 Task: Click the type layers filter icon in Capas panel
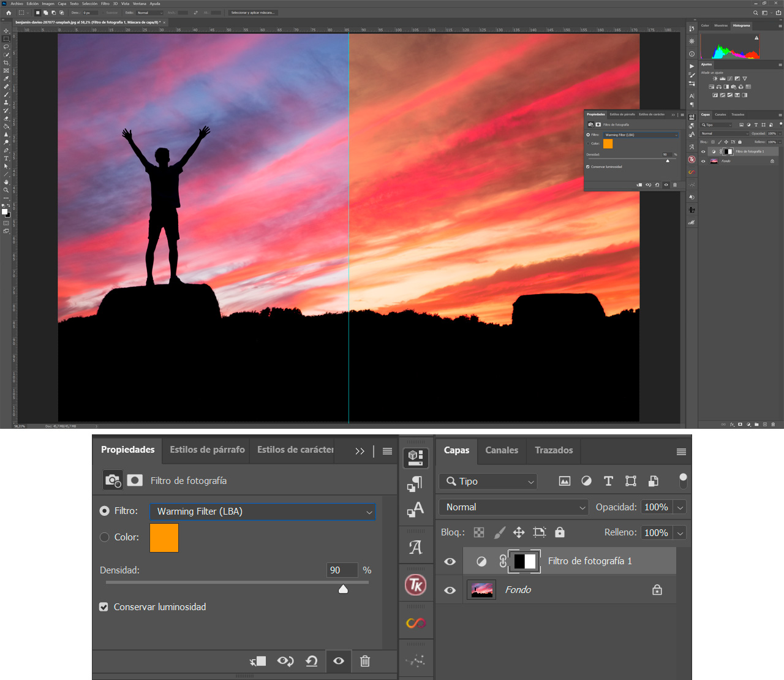pos(608,482)
